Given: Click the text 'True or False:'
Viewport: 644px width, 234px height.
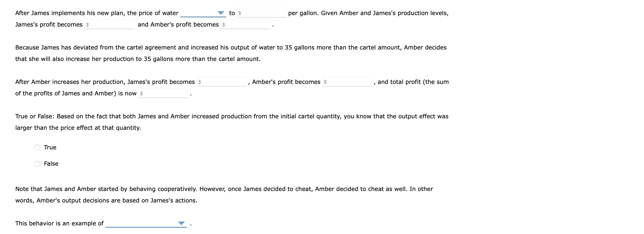Looking at the screenshot, I should 35,116.
